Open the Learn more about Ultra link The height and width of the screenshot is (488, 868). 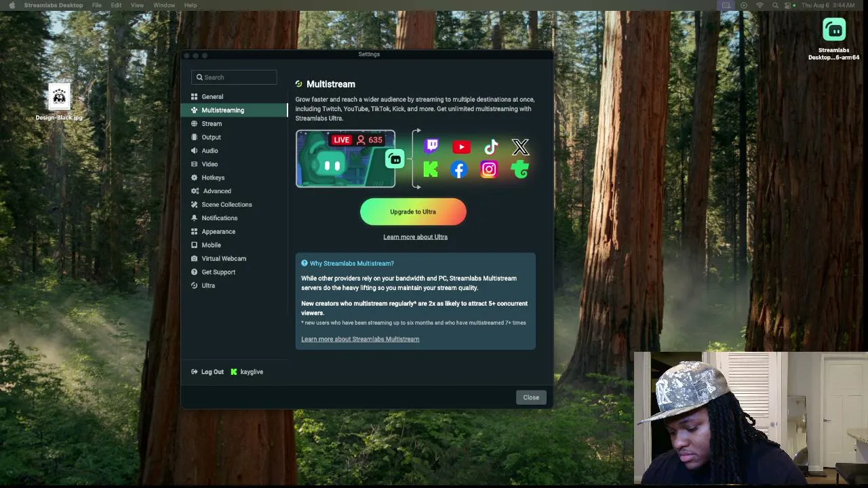click(x=415, y=237)
